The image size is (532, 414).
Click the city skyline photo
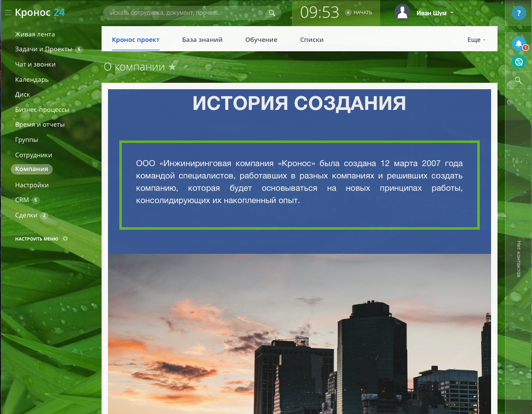(x=299, y=334)
